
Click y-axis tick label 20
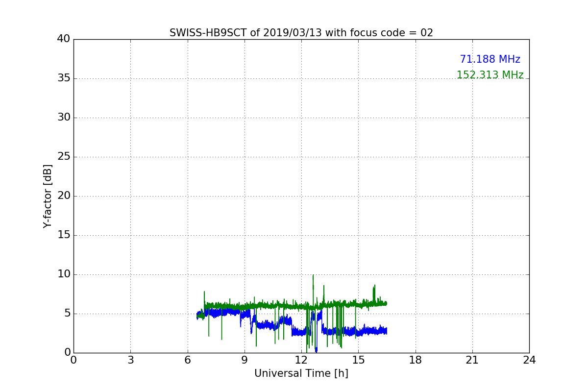tap(64, 196)
